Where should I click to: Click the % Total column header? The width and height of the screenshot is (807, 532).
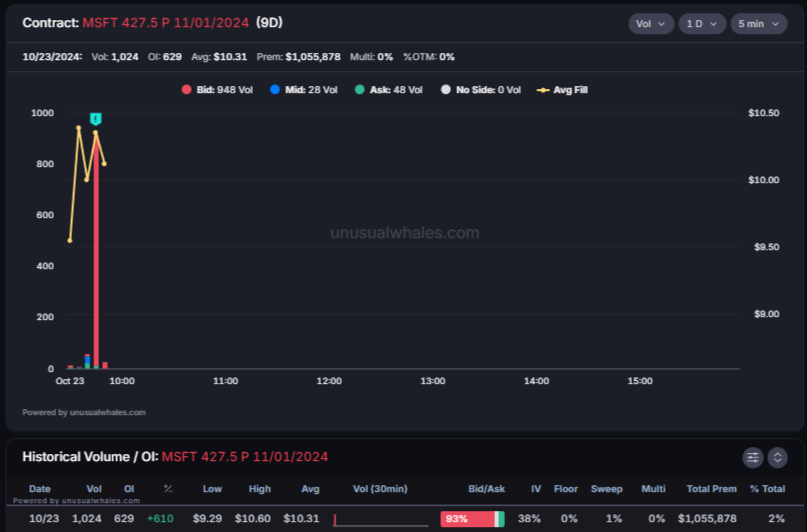coord(767,489)
